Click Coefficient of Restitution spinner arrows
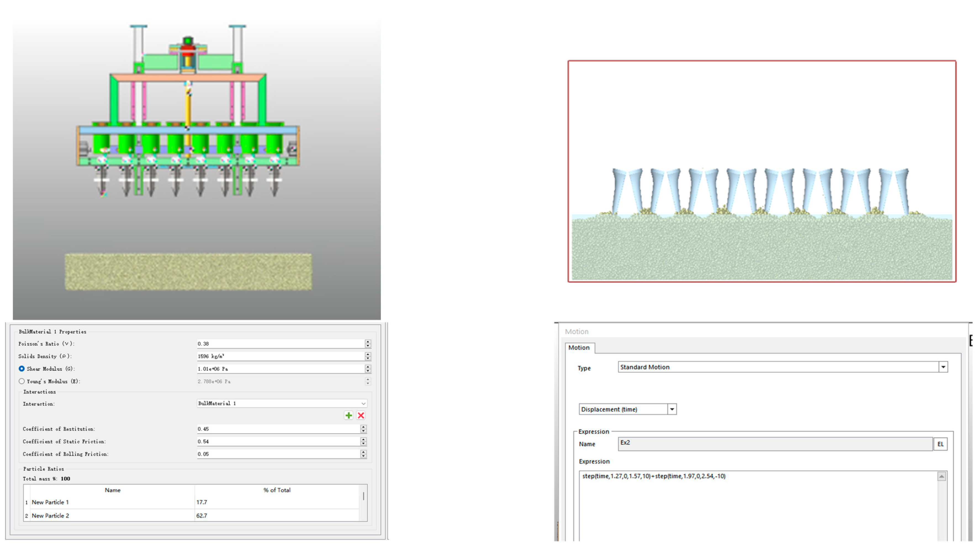Image resolution: width=980 pixels, height=550 pixels. point(363,429)
